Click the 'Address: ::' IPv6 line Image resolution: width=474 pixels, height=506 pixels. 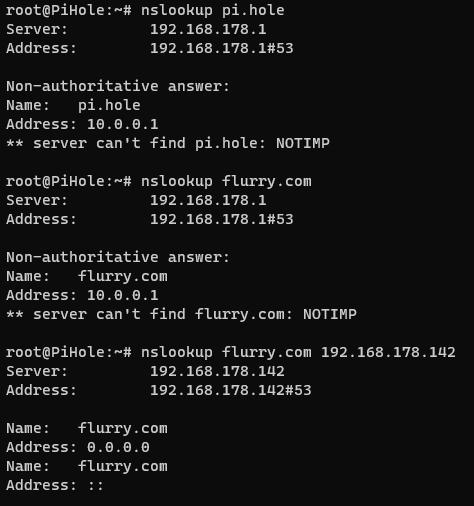tap(55, 485)
